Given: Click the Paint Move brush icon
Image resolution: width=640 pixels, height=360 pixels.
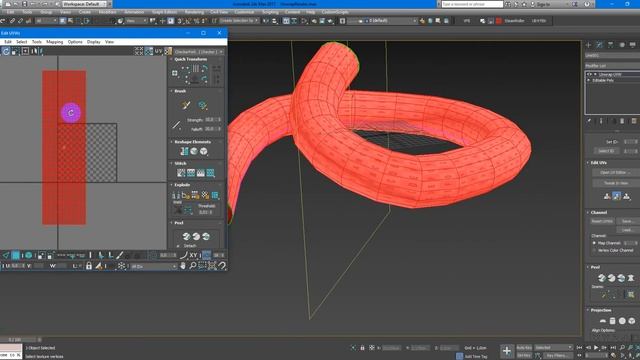Looking at the screenshot, I should click(x=186, y=105).
